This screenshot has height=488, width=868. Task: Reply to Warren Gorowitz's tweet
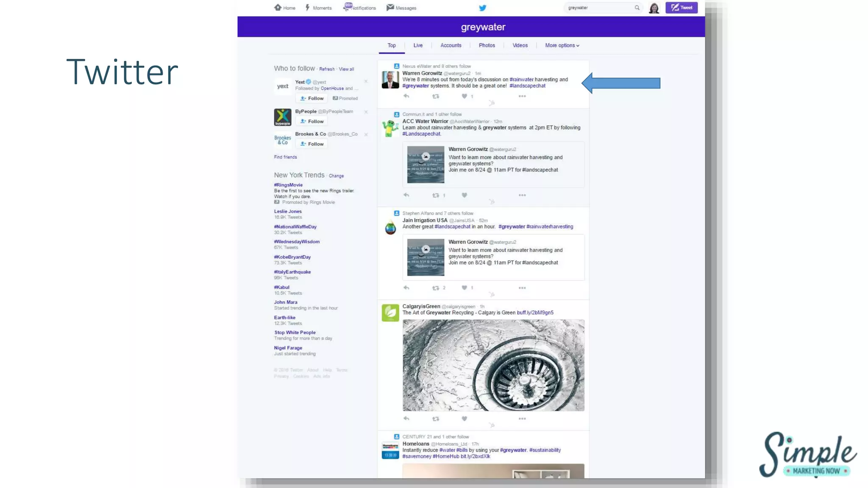click(x=406, y=96)
